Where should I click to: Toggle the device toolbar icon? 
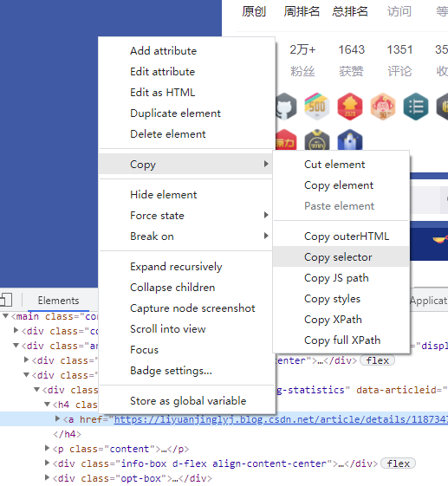point(6,300)
